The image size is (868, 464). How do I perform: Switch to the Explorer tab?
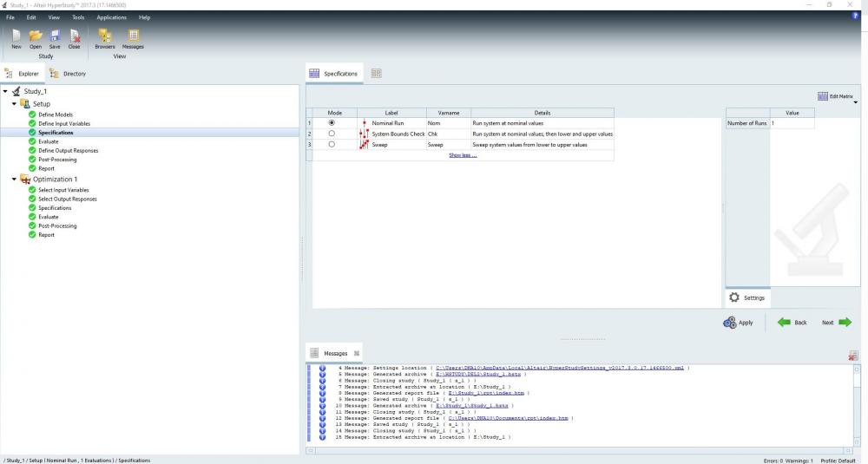(x=23, y=74)
